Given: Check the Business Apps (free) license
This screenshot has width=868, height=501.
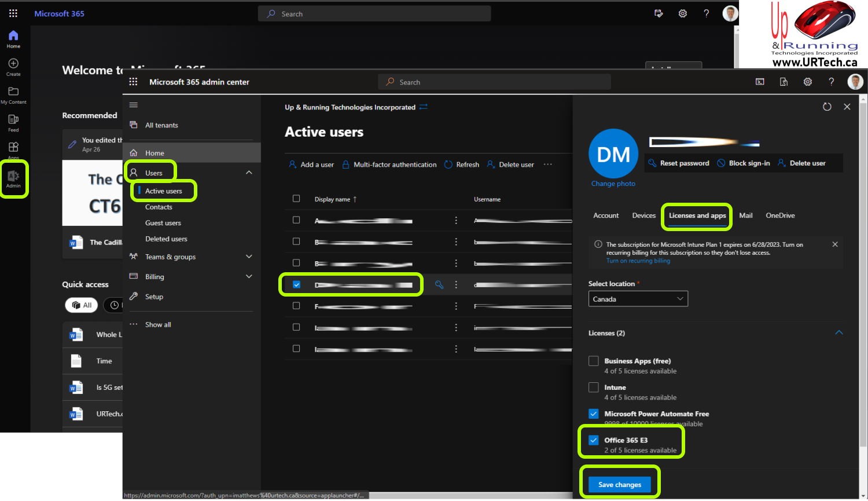Looking at the screenshot, I should click(x=594, y=361).
